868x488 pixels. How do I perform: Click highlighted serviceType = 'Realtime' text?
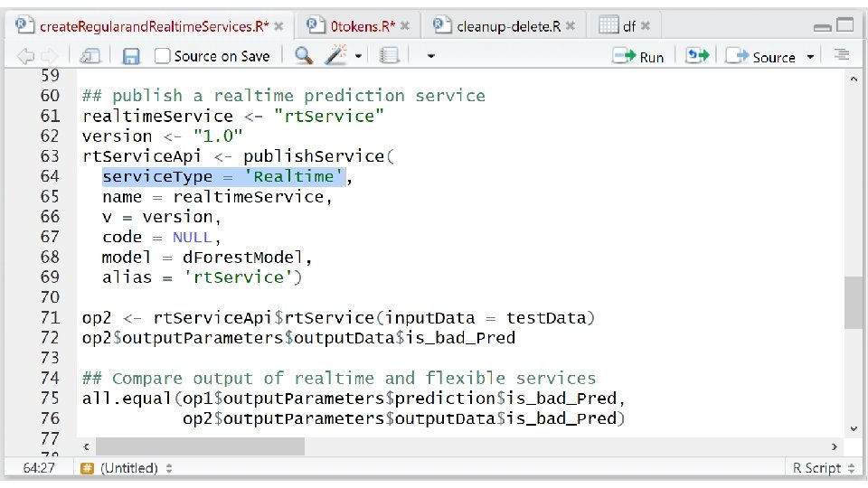(222, 176)
